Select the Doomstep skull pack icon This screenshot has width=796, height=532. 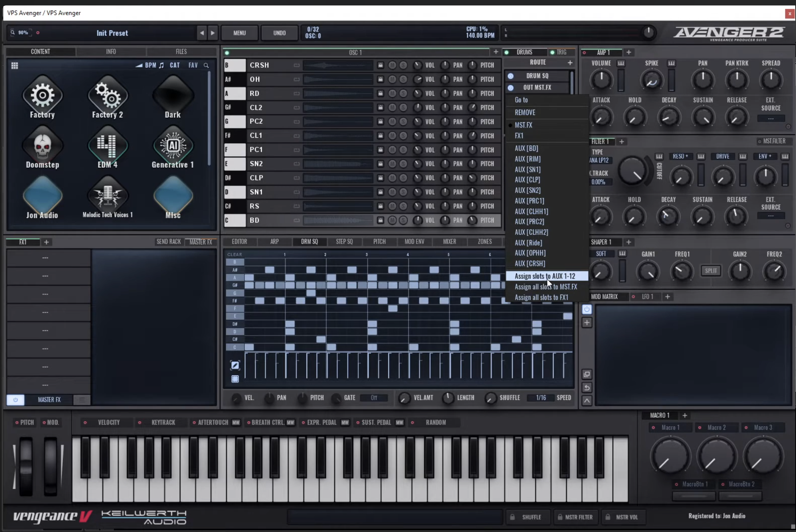(x=42, y=146)
